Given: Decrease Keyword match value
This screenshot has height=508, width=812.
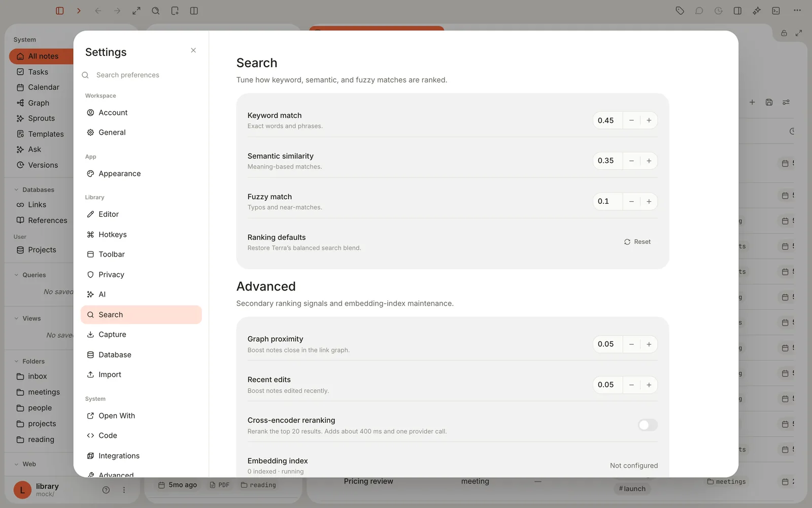Looking at the screenshot, I should (631, 120).
